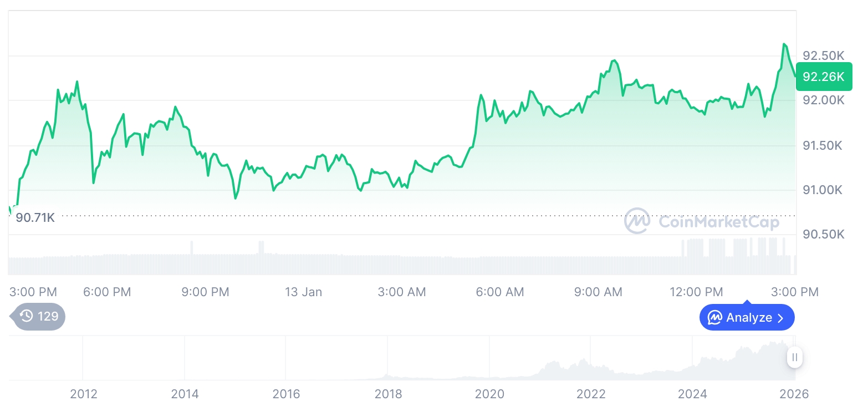This screenshot has height=406, width=868.
Task: Expand the Analyze chevron arrow
Action: tap(781, 318)
